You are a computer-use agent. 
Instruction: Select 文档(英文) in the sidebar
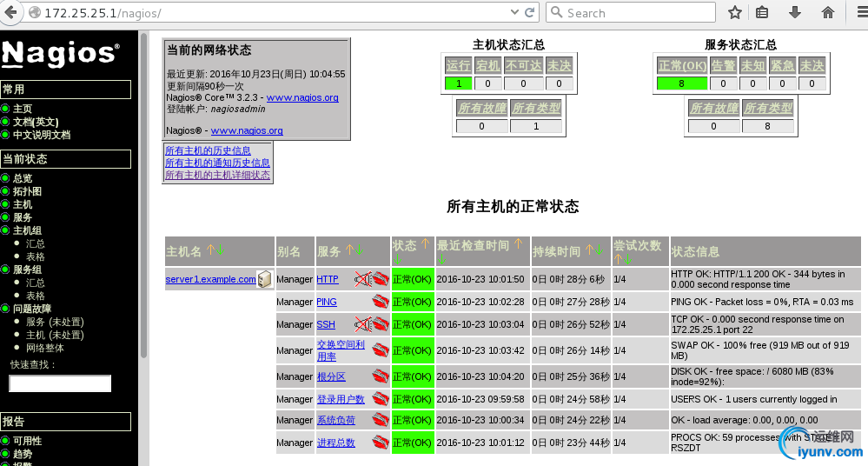pyautogui.click(x=36, y=122)
